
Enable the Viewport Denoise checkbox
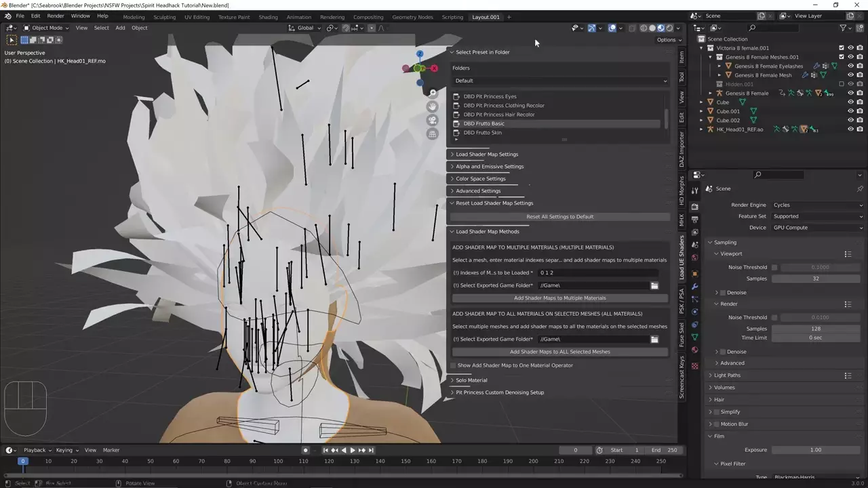[723, 293]
